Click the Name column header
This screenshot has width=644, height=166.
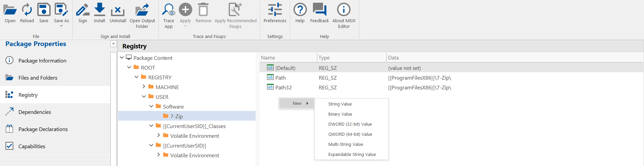(268, 58)
